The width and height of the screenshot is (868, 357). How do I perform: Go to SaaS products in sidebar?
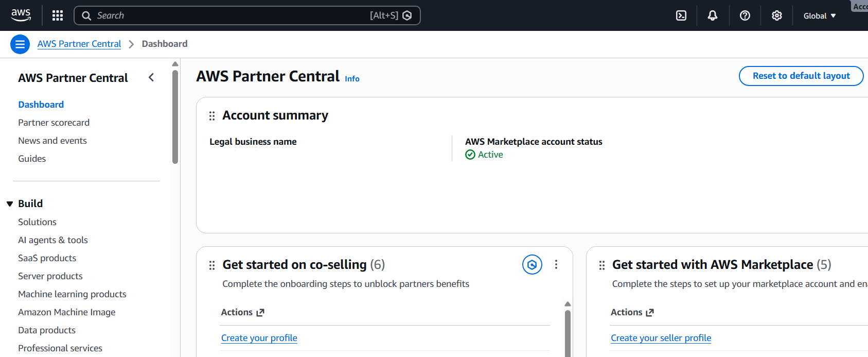(47, 258)
